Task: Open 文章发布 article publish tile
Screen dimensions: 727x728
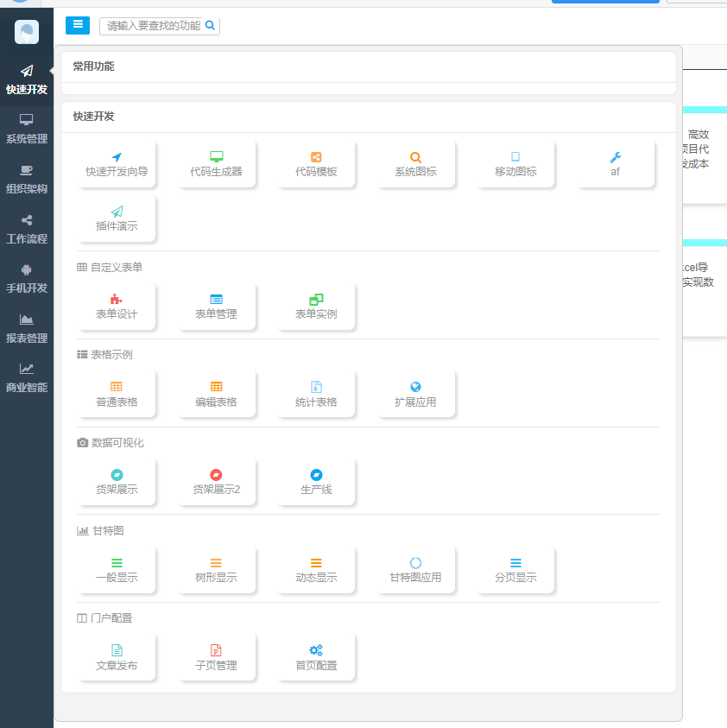Action: click(117, 658)
